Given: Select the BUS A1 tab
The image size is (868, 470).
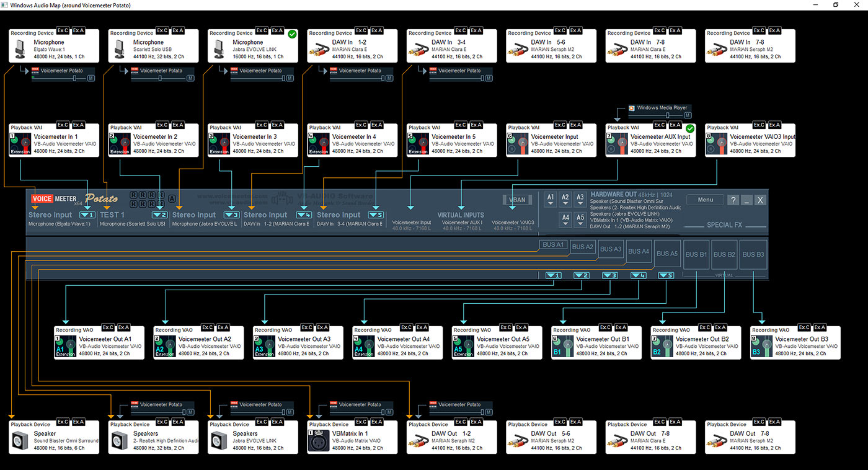Looking at the screenshot, I should coord(553,244).
